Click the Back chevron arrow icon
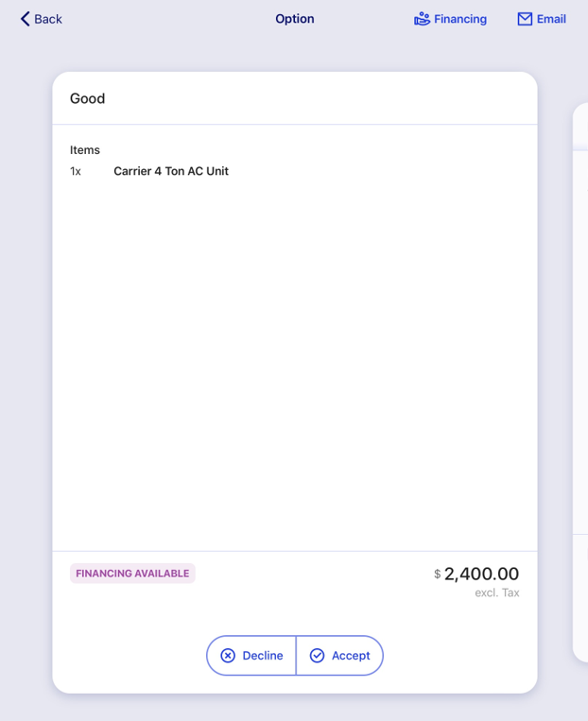 pos(25,19)
